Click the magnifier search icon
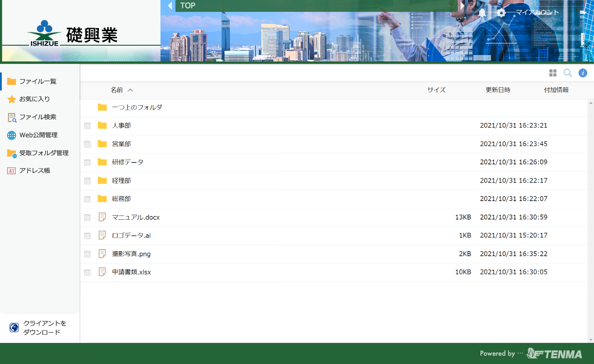 pos(568,73)
